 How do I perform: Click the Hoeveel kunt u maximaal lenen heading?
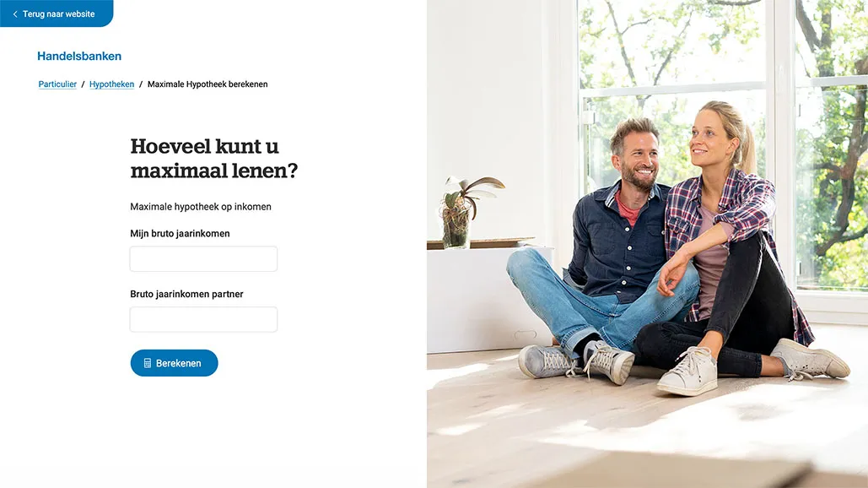click(x=213, y=159)
